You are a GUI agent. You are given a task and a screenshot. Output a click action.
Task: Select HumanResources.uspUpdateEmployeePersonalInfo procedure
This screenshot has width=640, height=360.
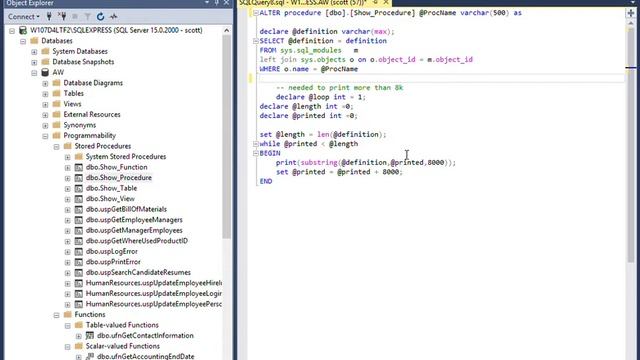pos(153,304)
